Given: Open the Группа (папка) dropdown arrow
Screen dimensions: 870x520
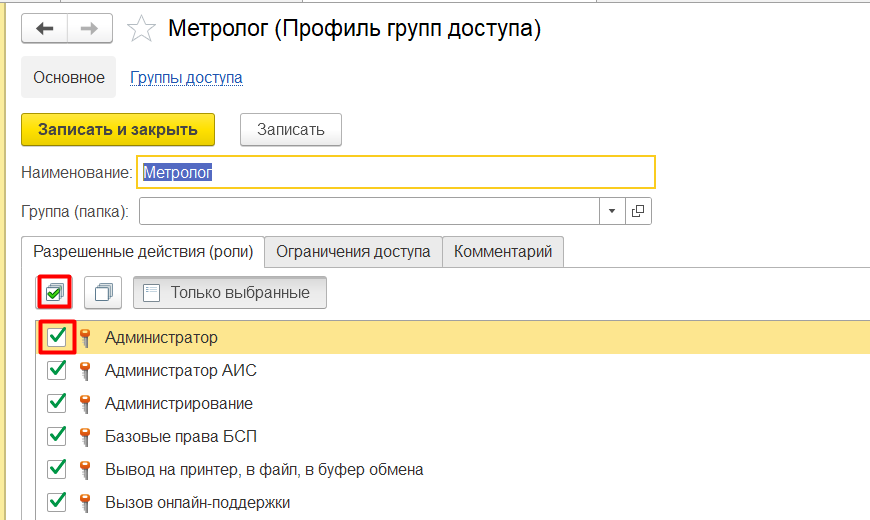Looking at the screenshot, I should click(612, 211).
